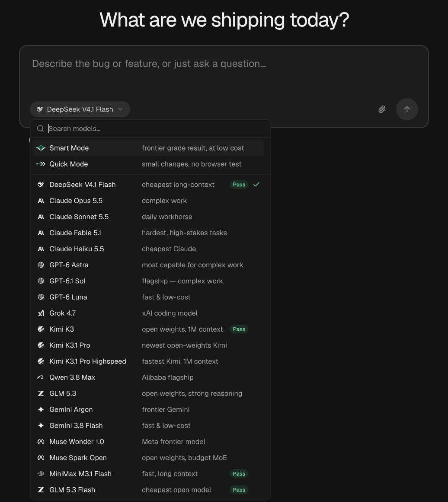Click the Smart Mode green icon
Screen dimensions: 448x502
coord(41,148)
